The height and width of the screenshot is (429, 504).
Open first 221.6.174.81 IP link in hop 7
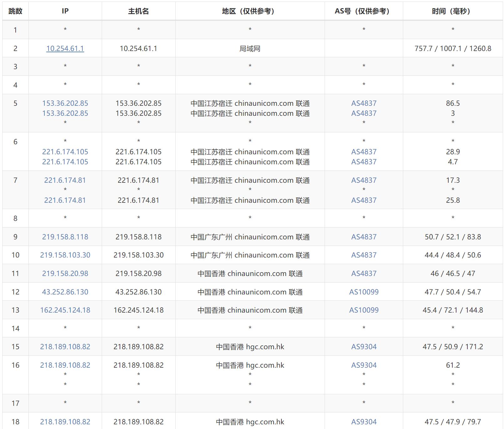click(65, 180)
